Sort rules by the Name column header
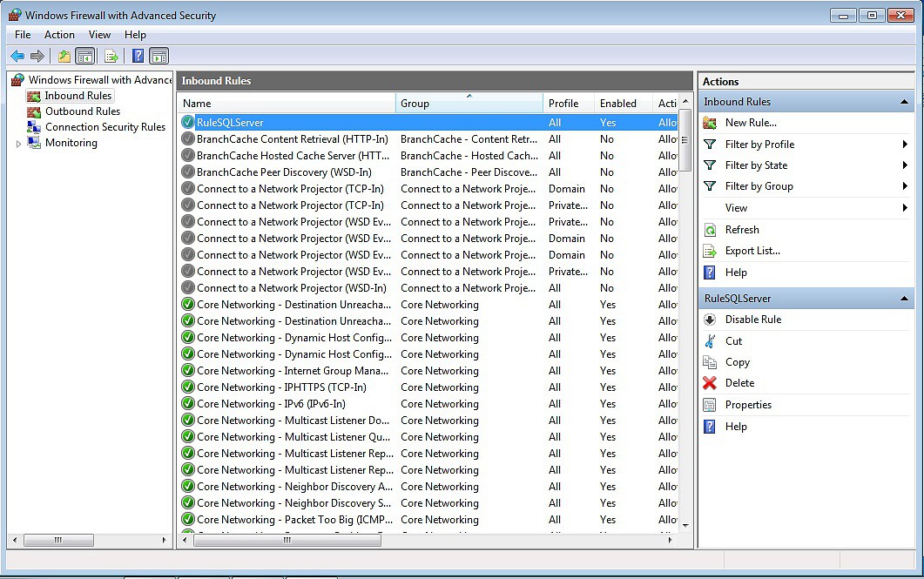 pos(287,103)
